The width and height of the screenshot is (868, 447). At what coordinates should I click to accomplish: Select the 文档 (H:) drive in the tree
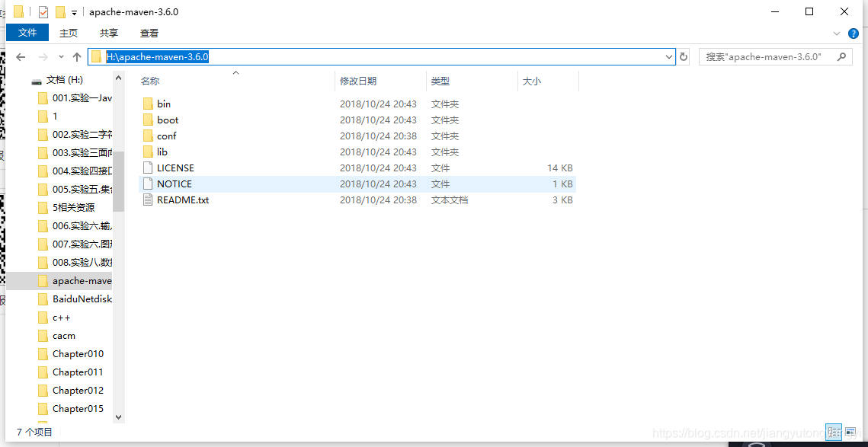pos(65,80)
